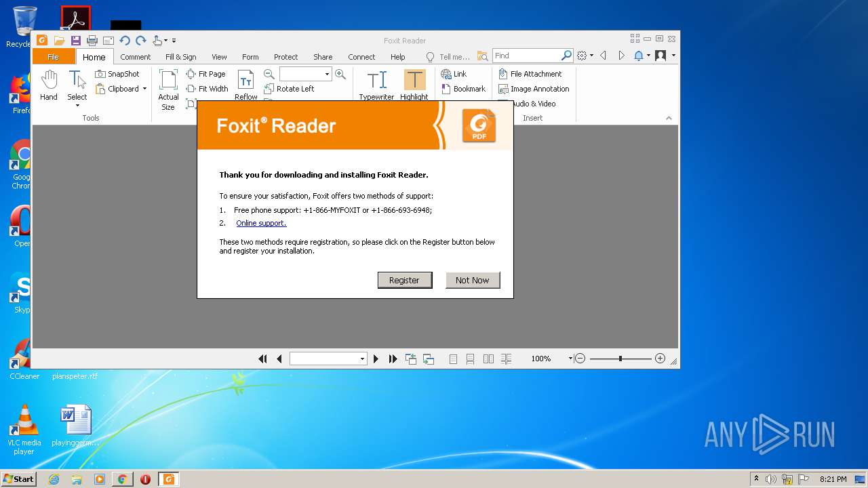Select the Highlight tool
Screen dimensions: 868x488
[414, 85]
